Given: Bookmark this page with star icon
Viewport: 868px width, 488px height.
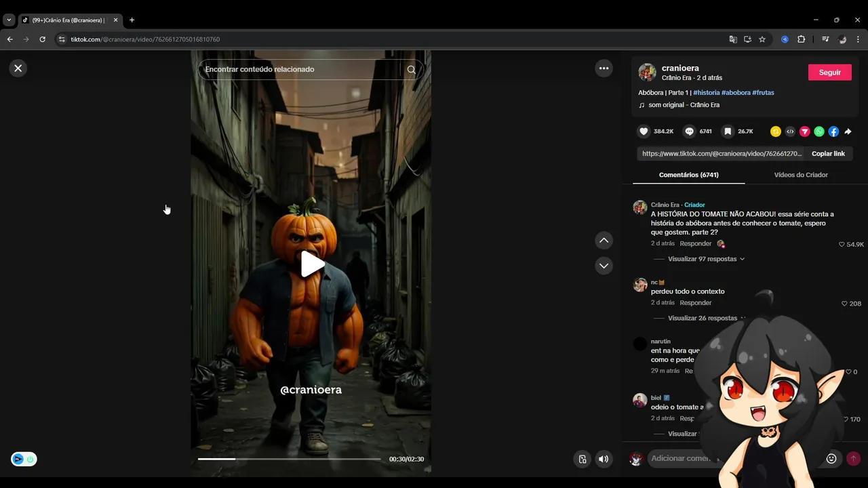Looking at the screenshot, I should (762, 39).
